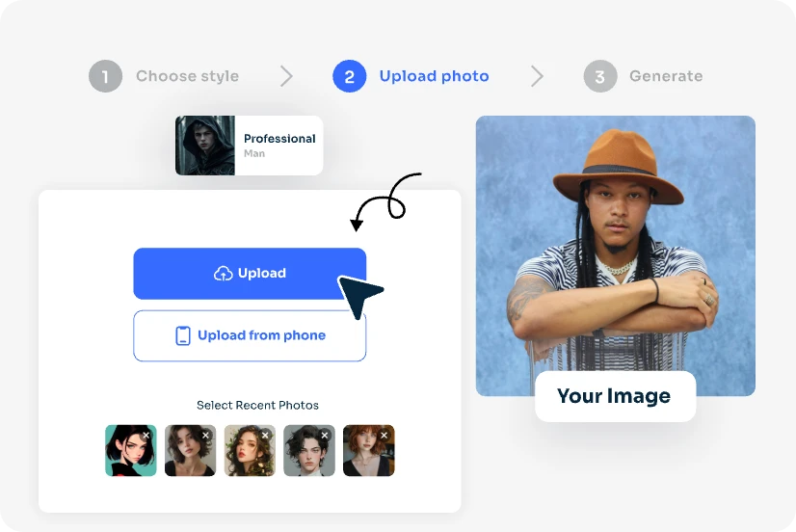796x532 pixels.
Task: Click the Upload from phone button
Action: coord(250,335)
